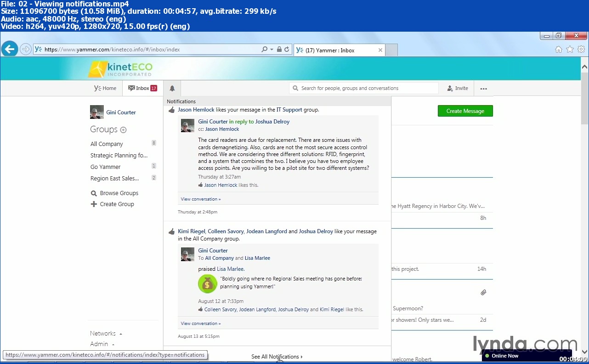Click the kinetECO Incorporated logo
589x364 pixels.
coord(120,69)
